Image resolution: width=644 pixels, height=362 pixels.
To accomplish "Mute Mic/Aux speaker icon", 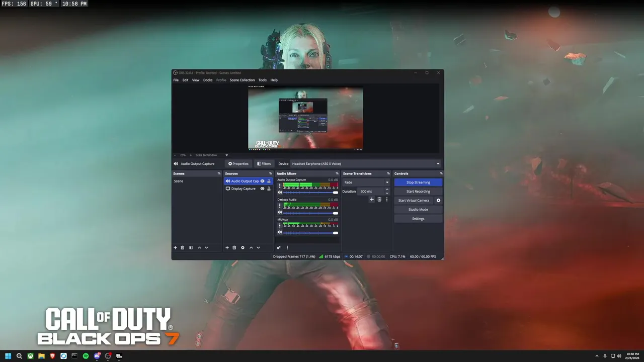I will tap(280, 232).
